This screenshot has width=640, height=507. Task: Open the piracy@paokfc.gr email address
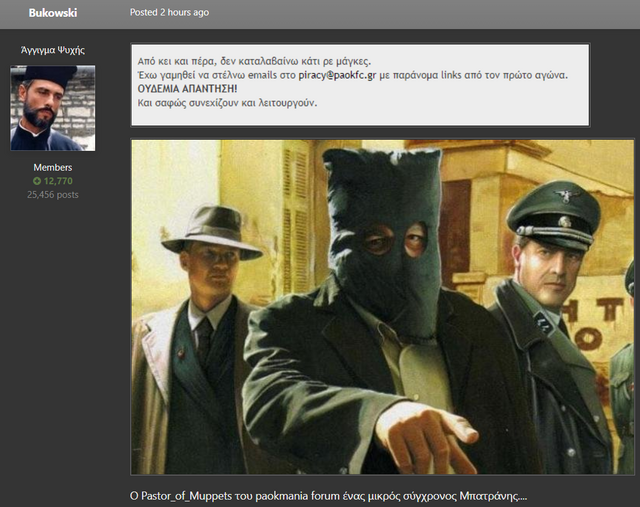337,75
